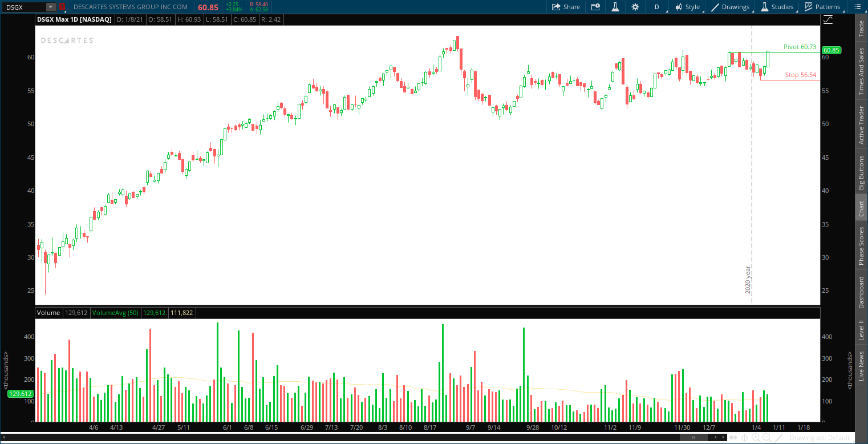This screenshot has height=444, width=868.
Task: Click the last price 60.85 in header
Action: tap(208, 7)
